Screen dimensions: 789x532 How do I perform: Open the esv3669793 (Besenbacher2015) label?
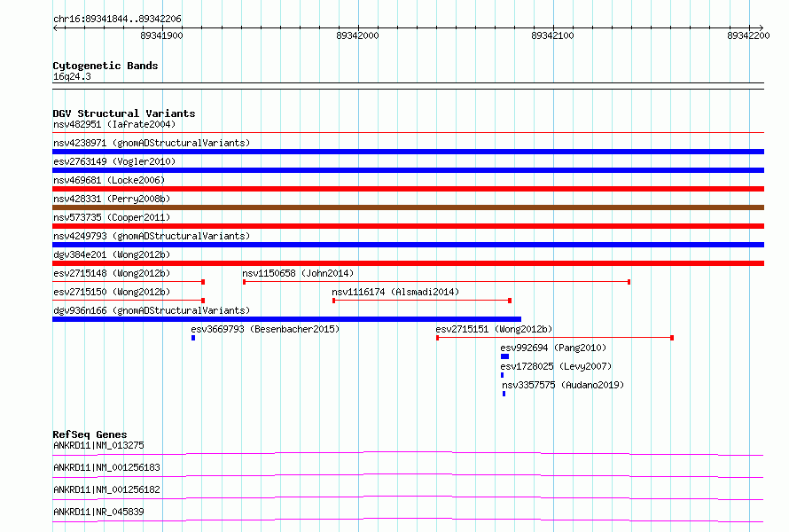click(x=265, y=329)
